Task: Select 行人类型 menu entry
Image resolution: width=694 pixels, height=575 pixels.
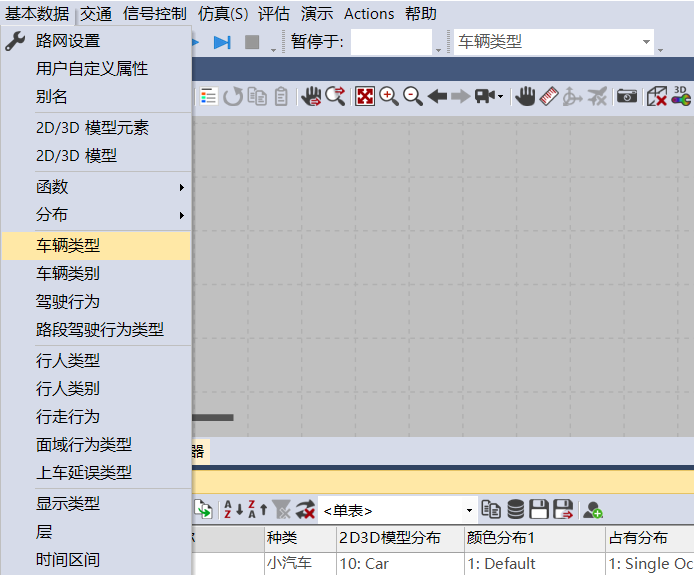Action: coord(96,361)
